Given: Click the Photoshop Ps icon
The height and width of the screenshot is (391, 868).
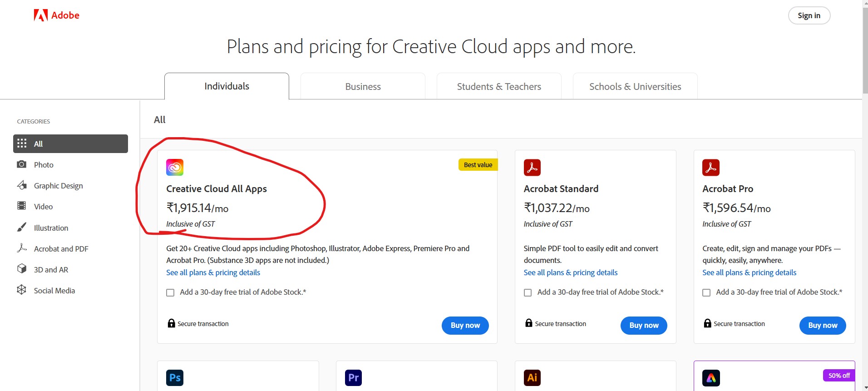Looking at the screenshot, I should [175, 377].
